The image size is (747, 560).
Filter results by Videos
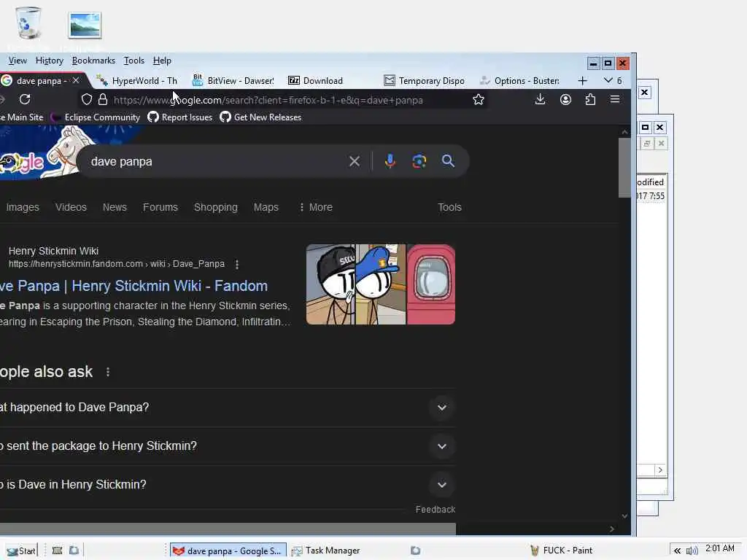coord(71,207)
